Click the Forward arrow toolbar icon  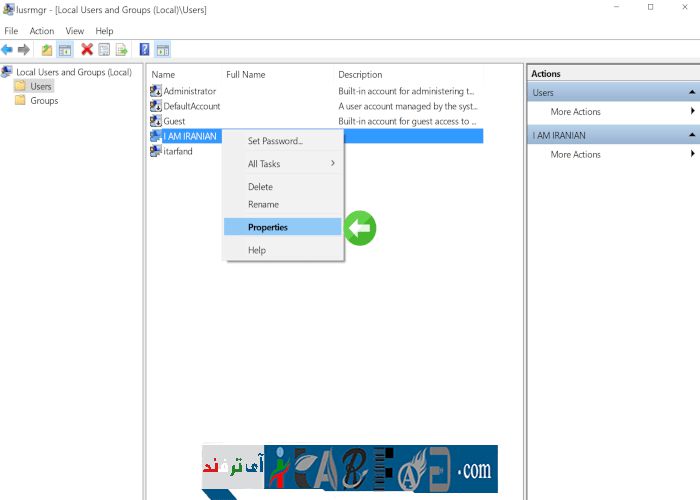(x=24, y=49)
